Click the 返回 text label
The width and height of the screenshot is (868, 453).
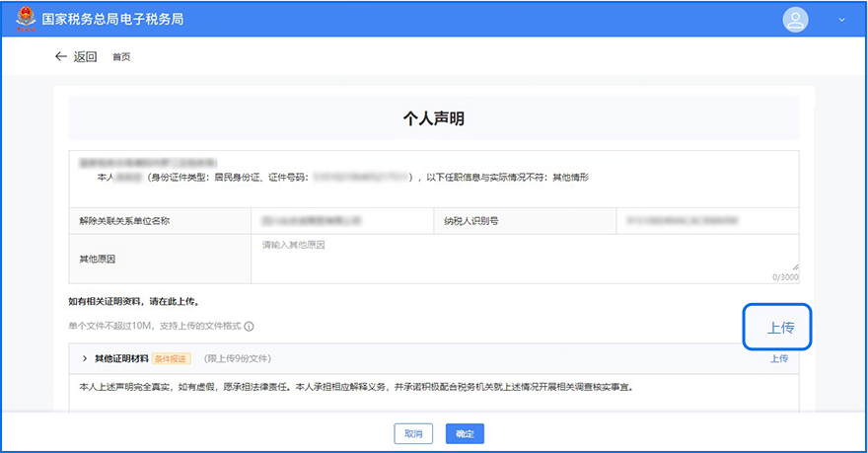coord(86,56)
